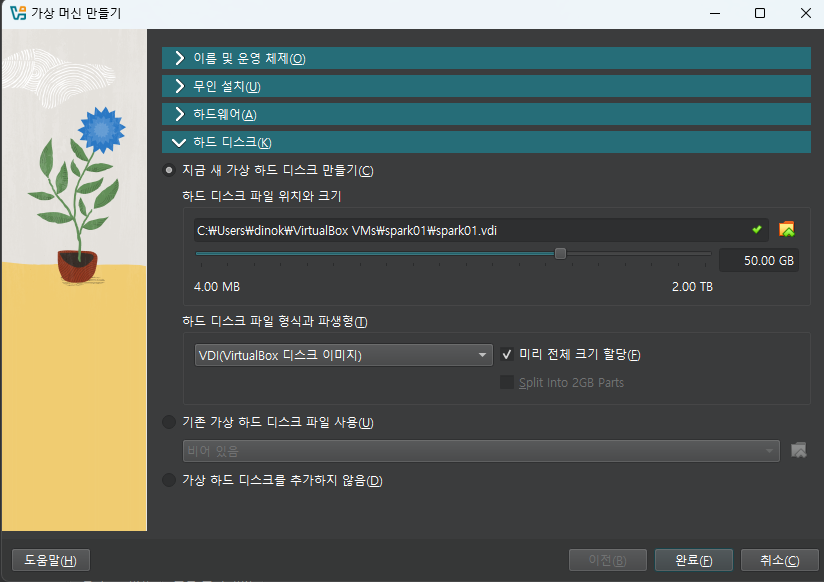
Task: Click the 4.00 MB minimum label
Action: pyautogui.click(x=217, y=287)
